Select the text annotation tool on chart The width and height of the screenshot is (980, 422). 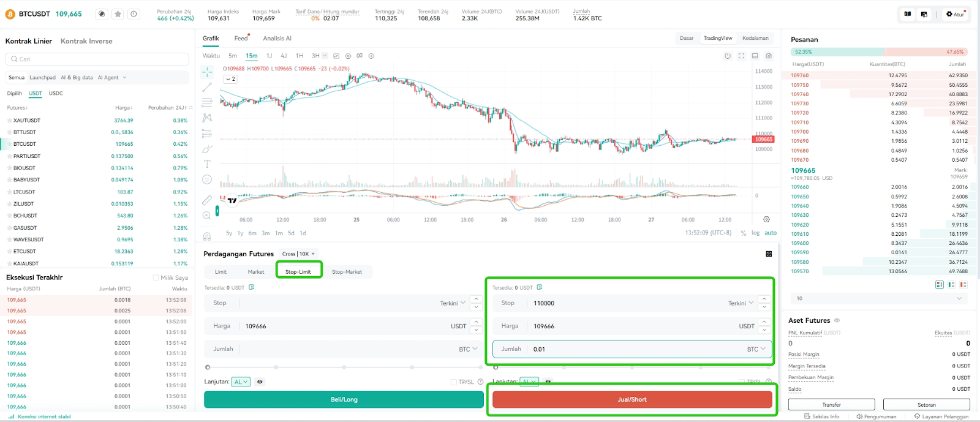pyautogui.click(x=207, y=164)
